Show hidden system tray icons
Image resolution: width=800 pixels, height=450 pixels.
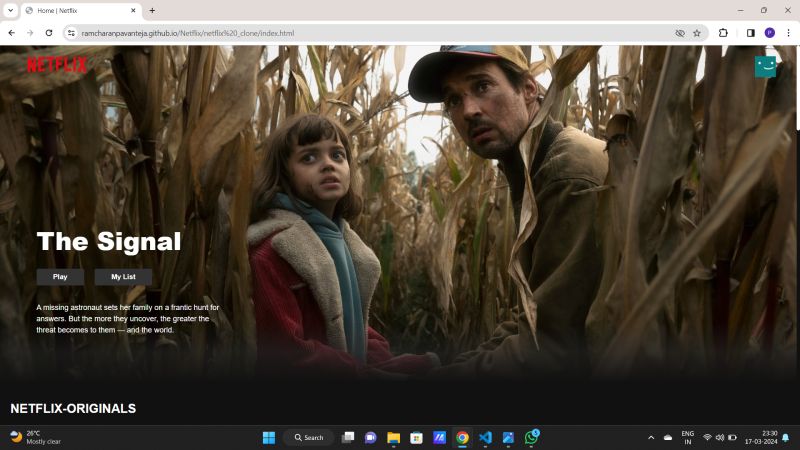tap(651, 438)
